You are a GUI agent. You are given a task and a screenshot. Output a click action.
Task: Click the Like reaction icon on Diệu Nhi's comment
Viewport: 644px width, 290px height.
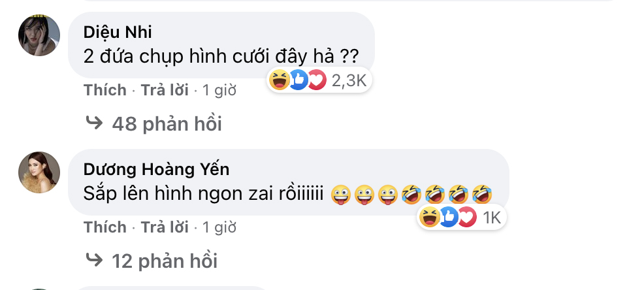click(x=298, y=80)
